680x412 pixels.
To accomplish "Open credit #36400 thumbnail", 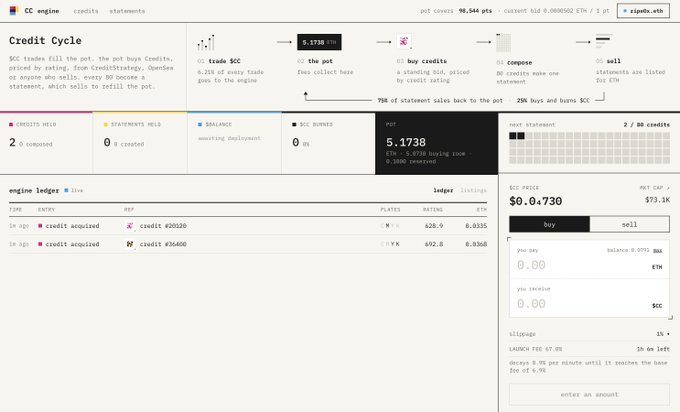I will coord(130,244).
